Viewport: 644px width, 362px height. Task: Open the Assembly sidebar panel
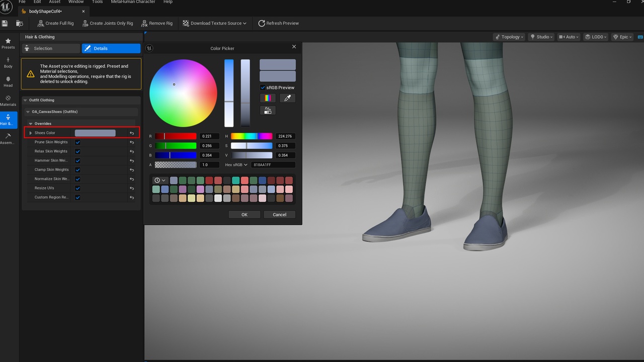pyautogui.click(x=8, y=139)
